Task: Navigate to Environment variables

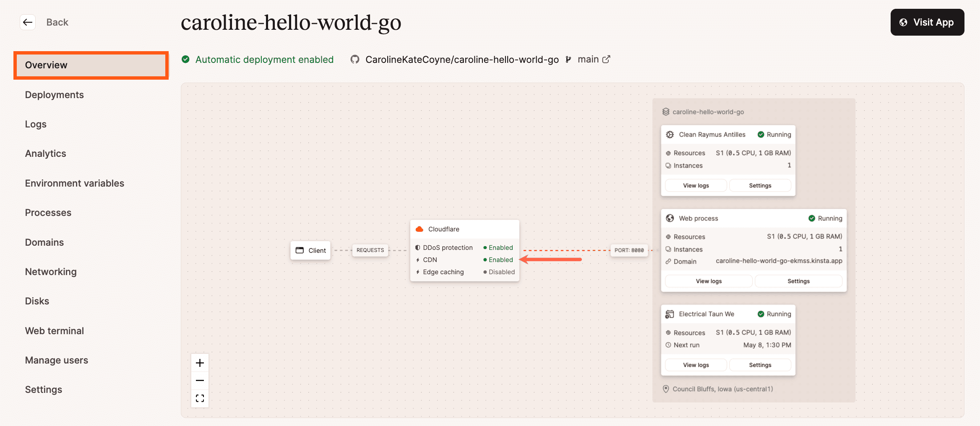Action: point(74,183)
